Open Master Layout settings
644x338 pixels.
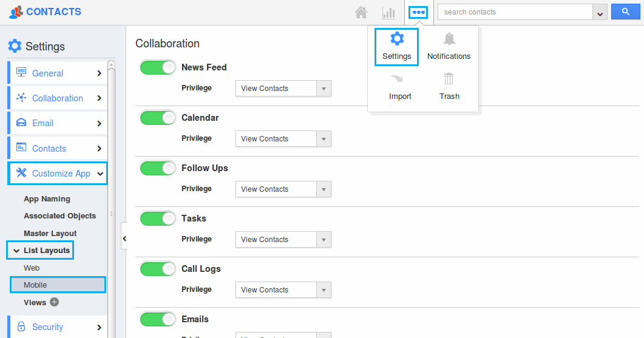pyautogui.click(x=50, y=233)
